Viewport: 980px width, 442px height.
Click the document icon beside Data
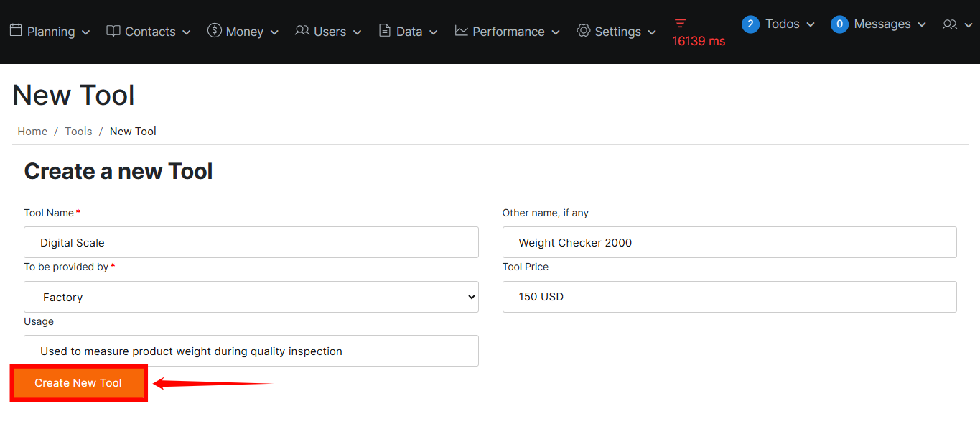[x=385, y=31]
